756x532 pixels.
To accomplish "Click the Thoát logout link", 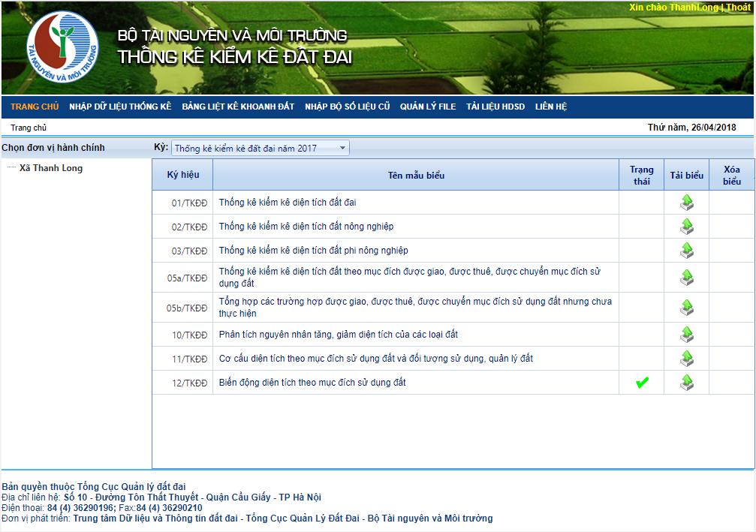I will click(x=737, y=7).
